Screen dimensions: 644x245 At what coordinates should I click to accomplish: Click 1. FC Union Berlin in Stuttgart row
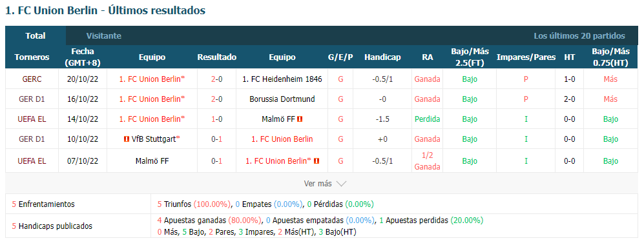point(282,139)
